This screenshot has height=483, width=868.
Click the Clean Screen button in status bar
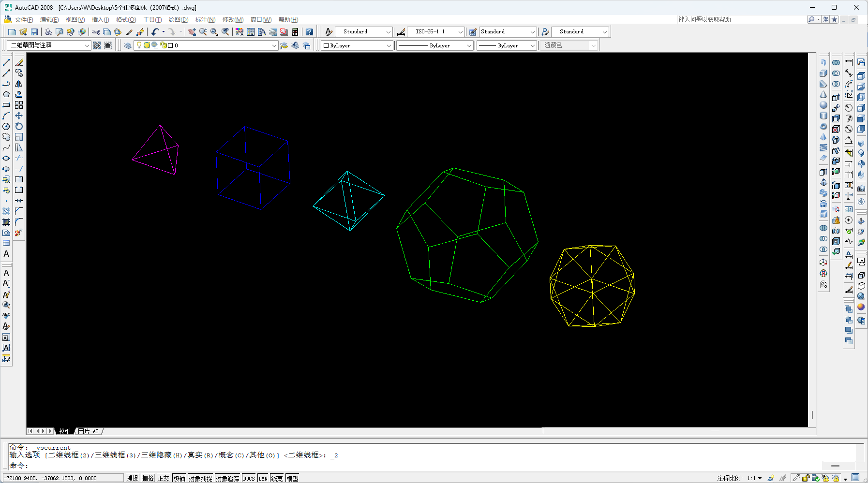(855, 478)
